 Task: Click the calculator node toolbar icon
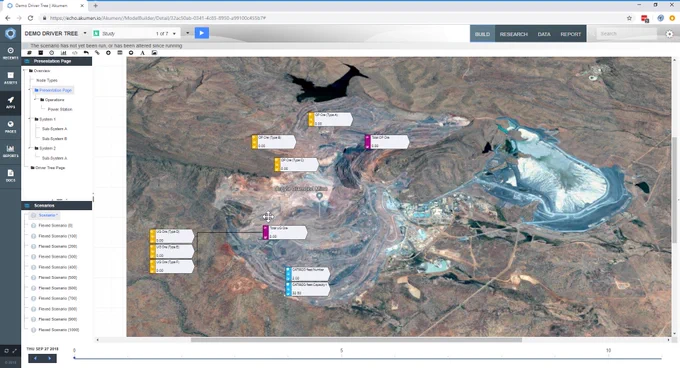click(x=40, y=53)
